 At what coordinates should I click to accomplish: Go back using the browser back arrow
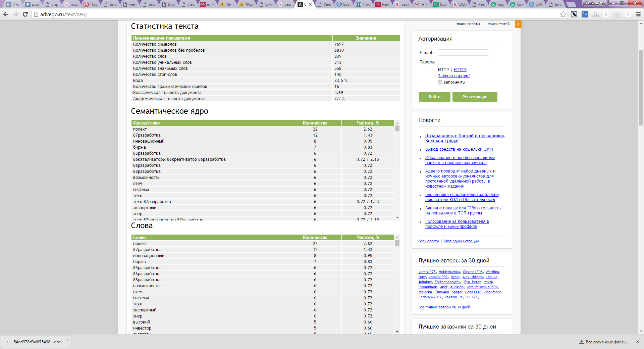tap(6, 14)
